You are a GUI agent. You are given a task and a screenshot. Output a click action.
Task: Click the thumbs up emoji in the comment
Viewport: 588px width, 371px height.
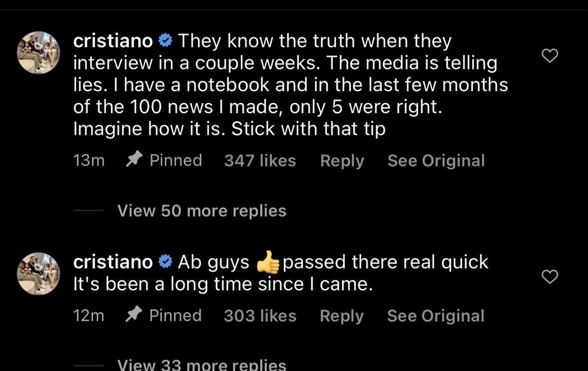[x=268, y=262]
